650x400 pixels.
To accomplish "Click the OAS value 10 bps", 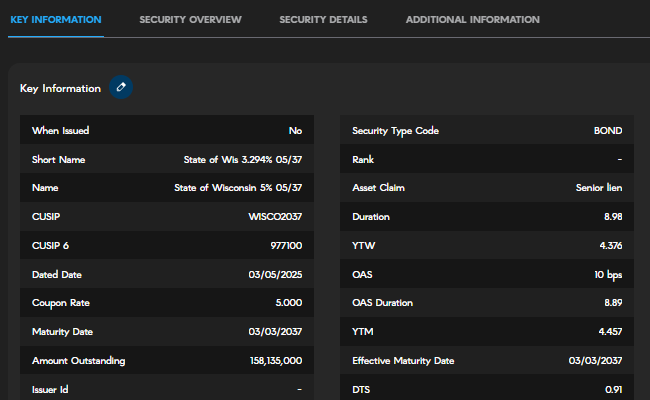I will [x=606, y=274].
